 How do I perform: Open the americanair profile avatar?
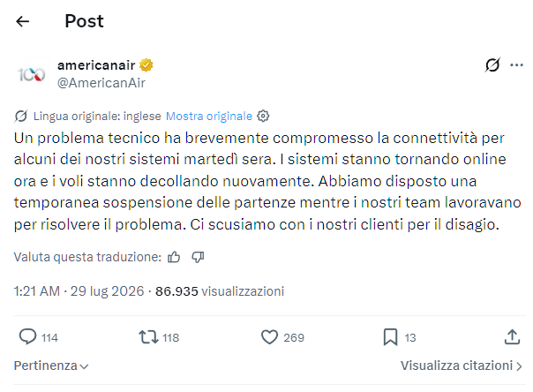coord(32,74)
